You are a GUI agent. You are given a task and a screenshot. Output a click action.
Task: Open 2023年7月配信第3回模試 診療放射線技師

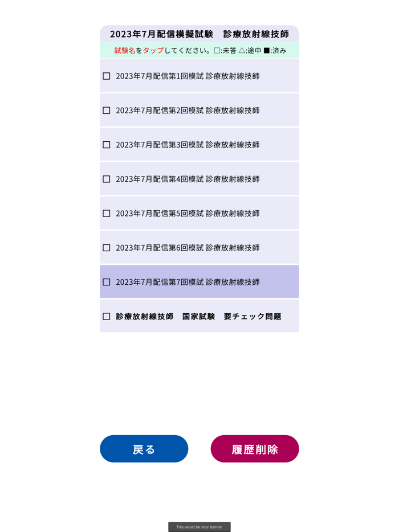[x=188, y=144]
